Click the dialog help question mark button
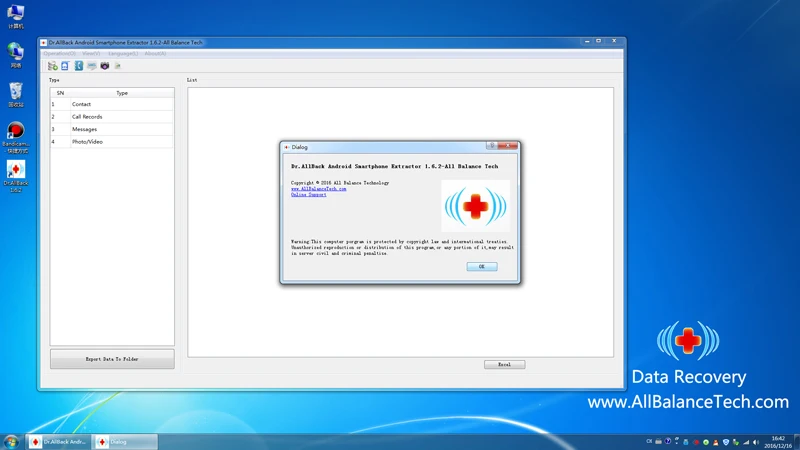This screenshot has height=450, width=800. pos(492,146)
